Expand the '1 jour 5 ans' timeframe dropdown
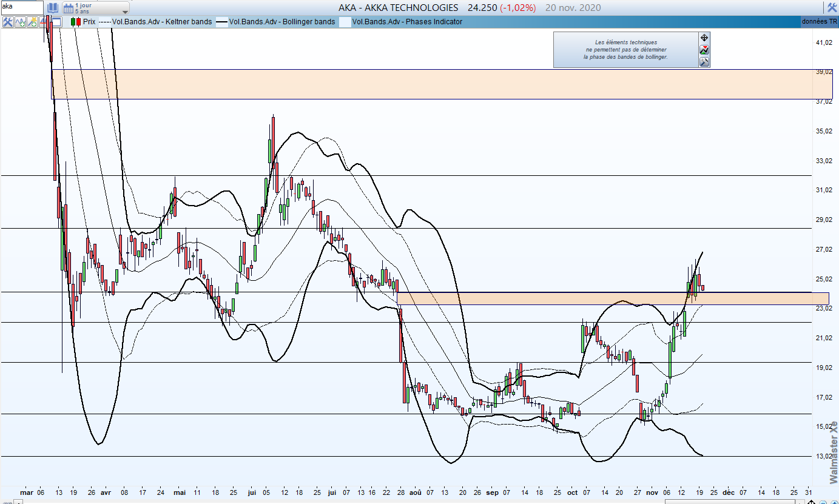 point(96,8)
